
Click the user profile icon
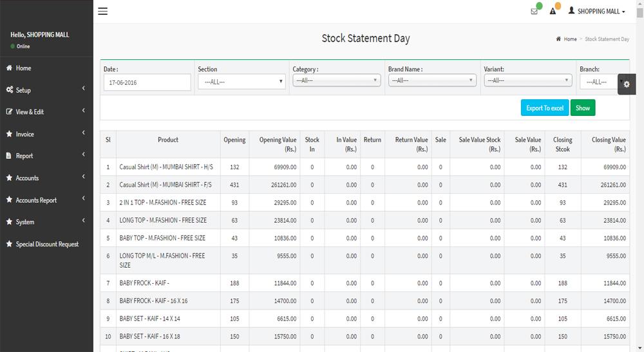[571, 11]
